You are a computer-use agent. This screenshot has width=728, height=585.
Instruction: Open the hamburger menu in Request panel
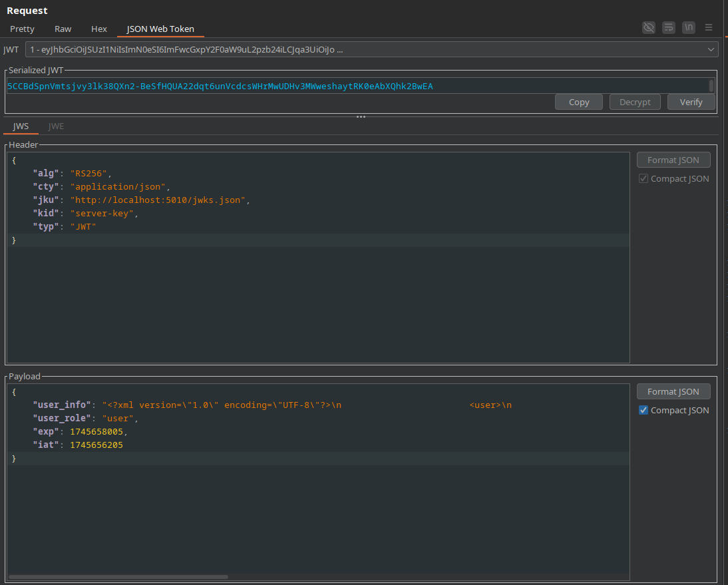(709, 27)
